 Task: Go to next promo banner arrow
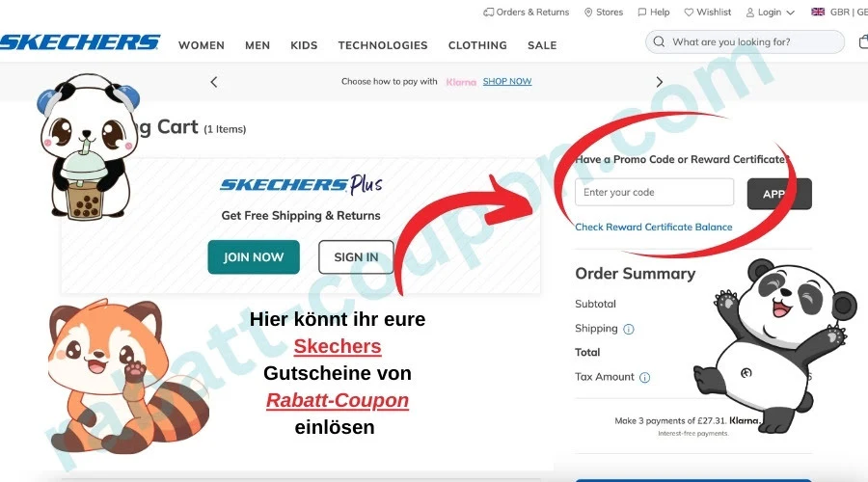pyautogui.click(x=659, y=82)
